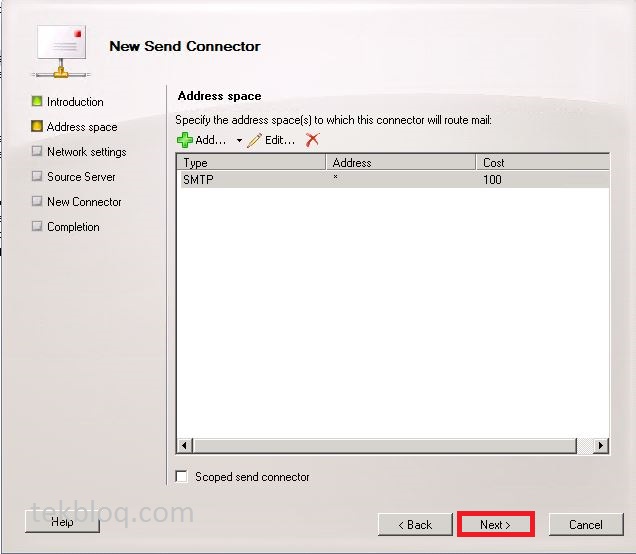This screenshot has height=554, width=636.
Task: Open the Add dropdown arrow
Action: tap(239, 141)
